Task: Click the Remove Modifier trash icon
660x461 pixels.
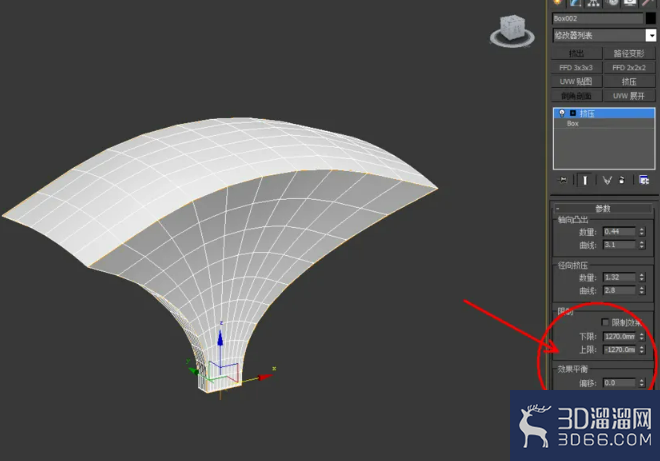Action: coord(622,180)
